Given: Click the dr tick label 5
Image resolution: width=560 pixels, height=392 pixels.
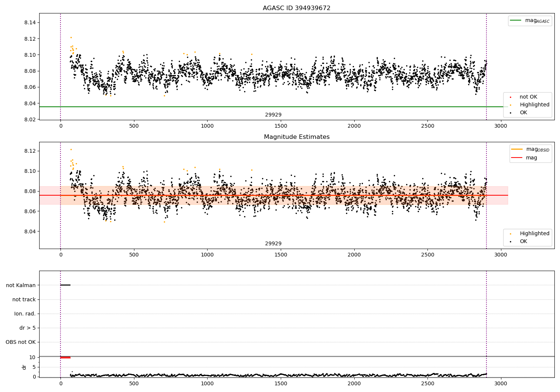Looking at the screenshot, I should 34,367.
